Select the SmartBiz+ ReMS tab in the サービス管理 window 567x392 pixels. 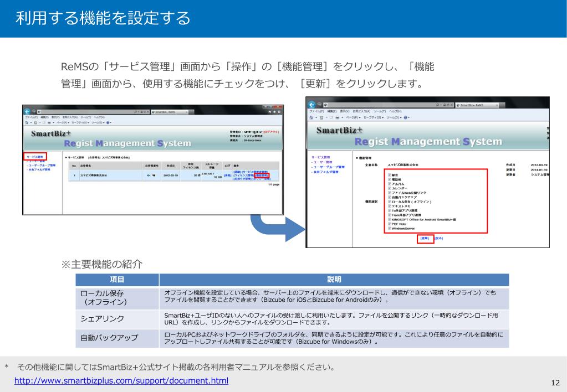point(170,112)
